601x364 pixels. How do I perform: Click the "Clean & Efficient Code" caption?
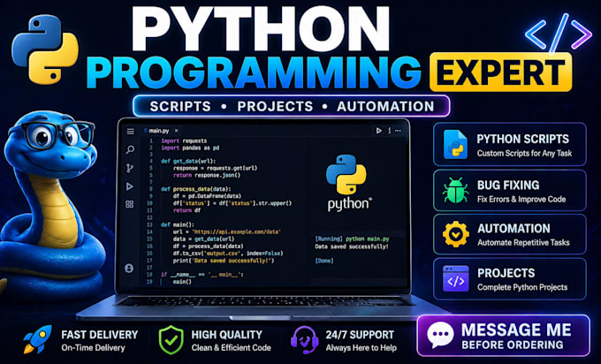point(232,348)
